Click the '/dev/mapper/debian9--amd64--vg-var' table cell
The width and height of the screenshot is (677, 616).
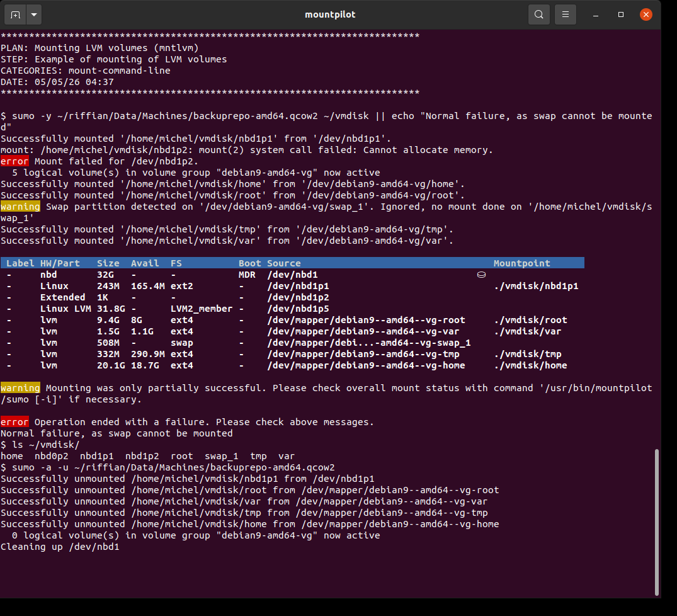(363, 331)
